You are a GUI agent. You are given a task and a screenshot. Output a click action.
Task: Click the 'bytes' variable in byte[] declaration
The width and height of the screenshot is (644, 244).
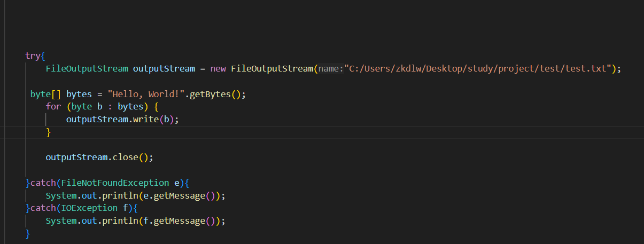pyautogui.click(x=79, y=94)
